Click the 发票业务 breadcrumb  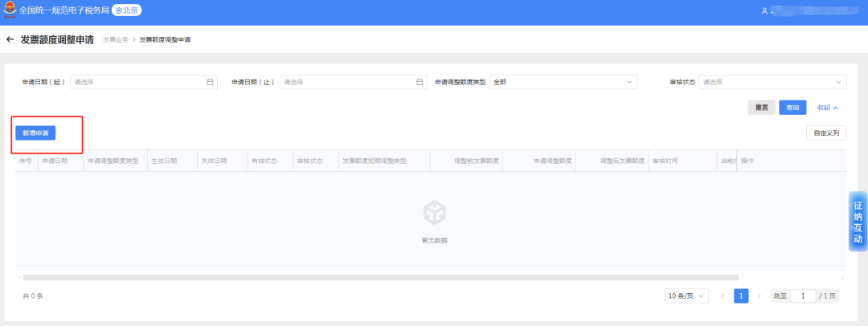point(115,39)
